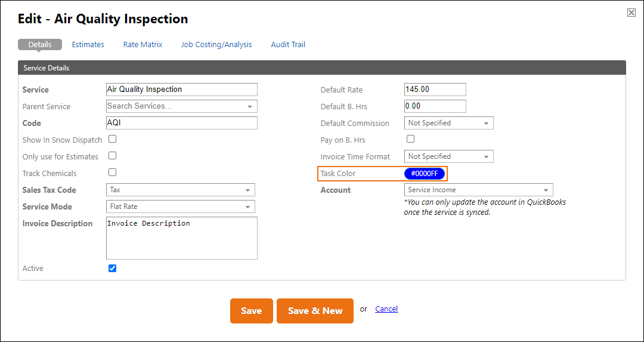Open the Audit Trail tab
This screenshot has width=644, height=342.
pyautogui.click(x=288, y=44)
